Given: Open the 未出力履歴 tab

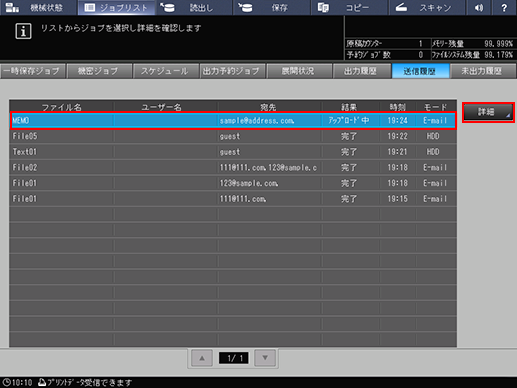Looking at the screenshot, I should click(x=483, y=71).
